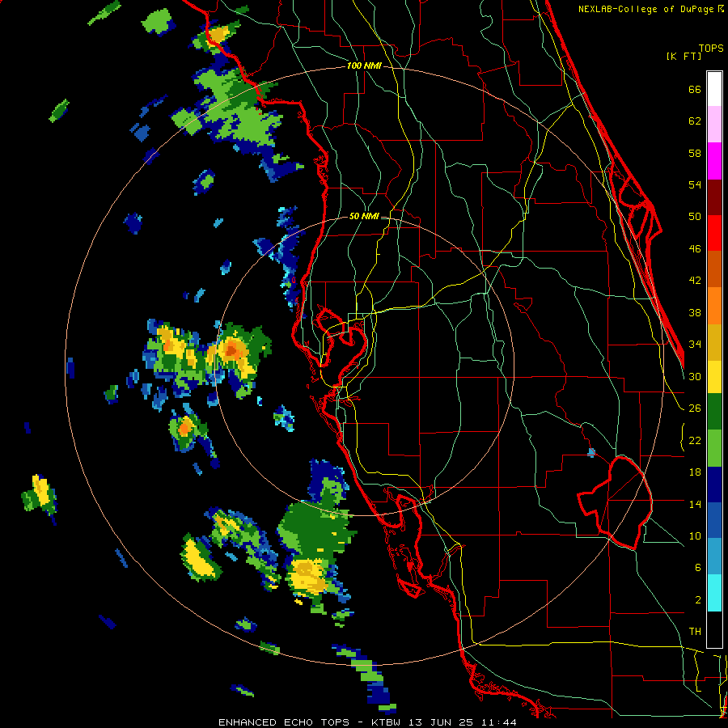Click the "42" scale value
The height and width of the screenshot is (728, 728).
pyautogui.click(x=695, y=281)
